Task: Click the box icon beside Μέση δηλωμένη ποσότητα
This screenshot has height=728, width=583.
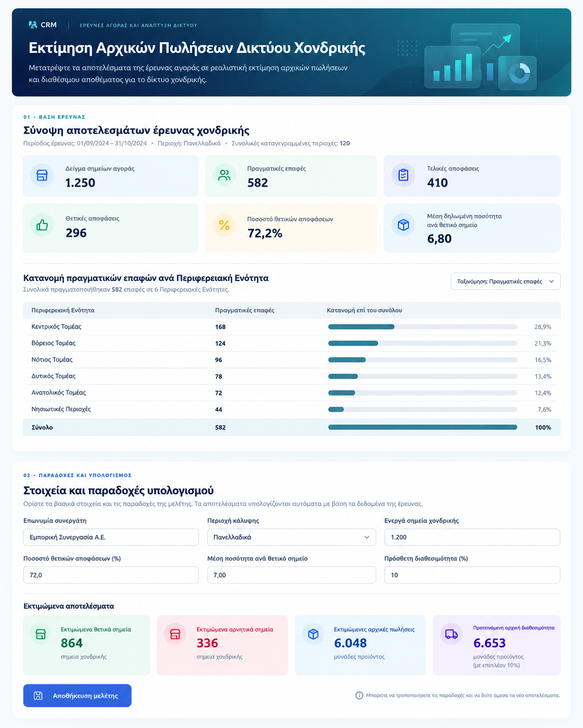Action: point(403,225)
